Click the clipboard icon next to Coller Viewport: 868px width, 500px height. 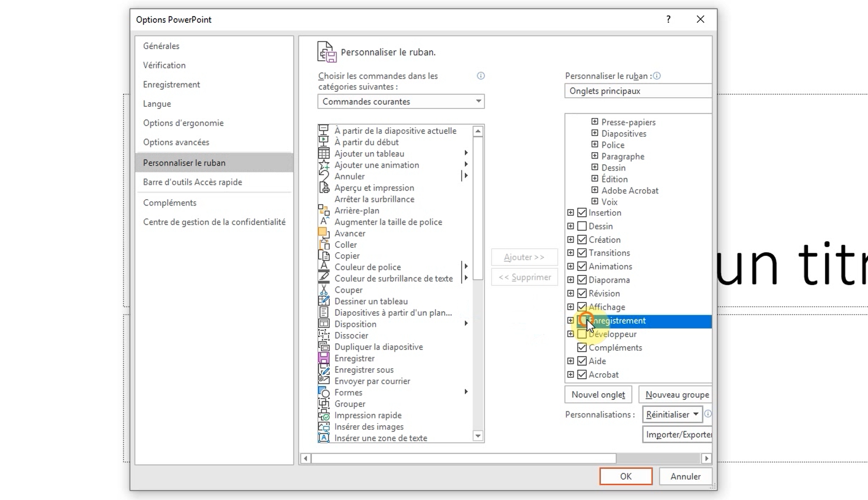tap(324, 244)
